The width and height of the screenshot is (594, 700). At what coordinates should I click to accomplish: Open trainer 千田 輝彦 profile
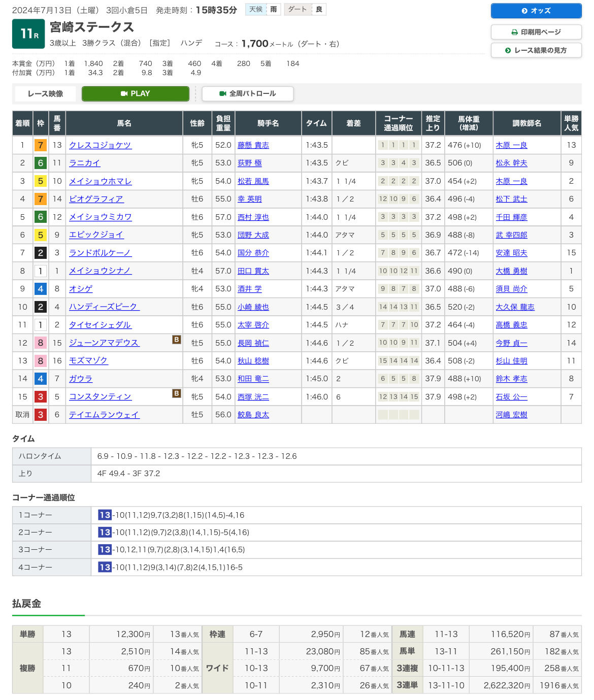[511, 217]
